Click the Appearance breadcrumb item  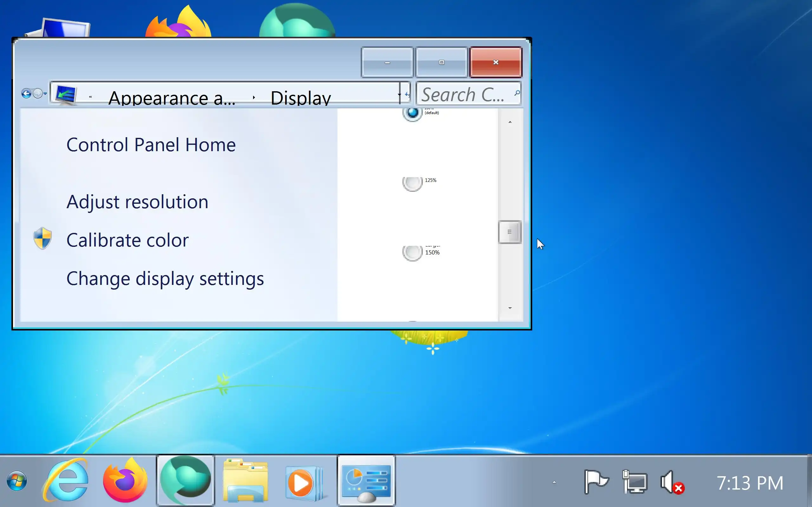point(172,98)
